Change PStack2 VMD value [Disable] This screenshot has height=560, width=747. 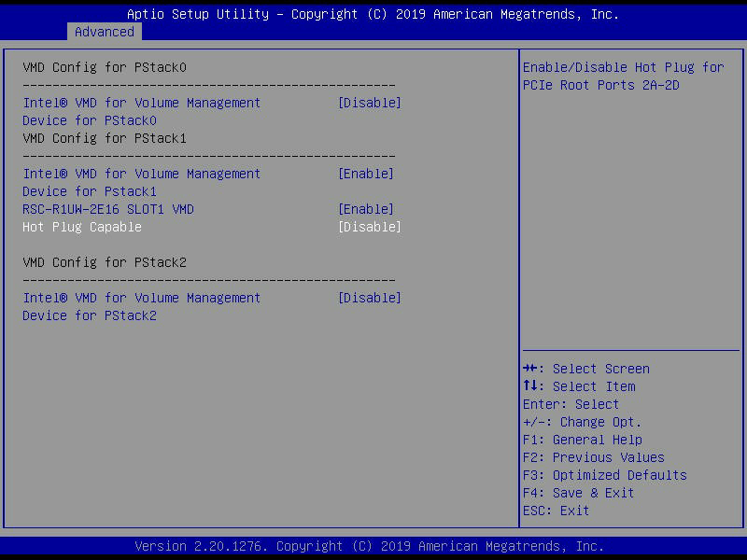[x=369, y=298]
